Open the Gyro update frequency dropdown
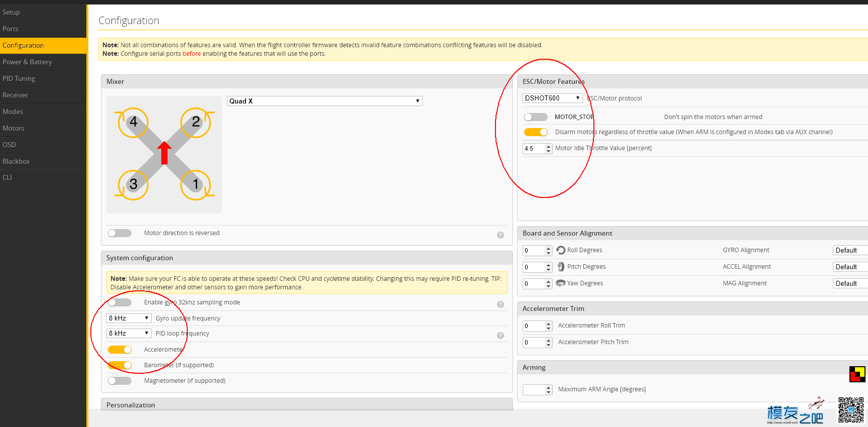The width and height of the screenshot is (868, 427). [129, 318]
